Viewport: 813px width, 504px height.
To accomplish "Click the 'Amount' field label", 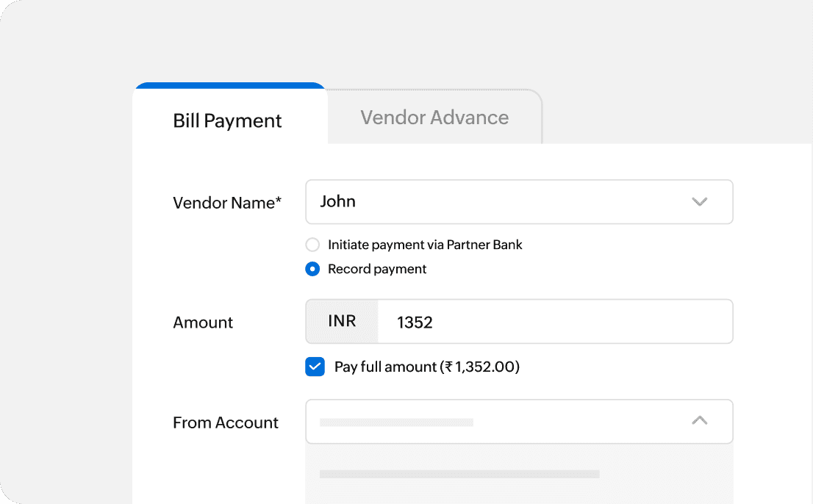I will click(203, 322).
